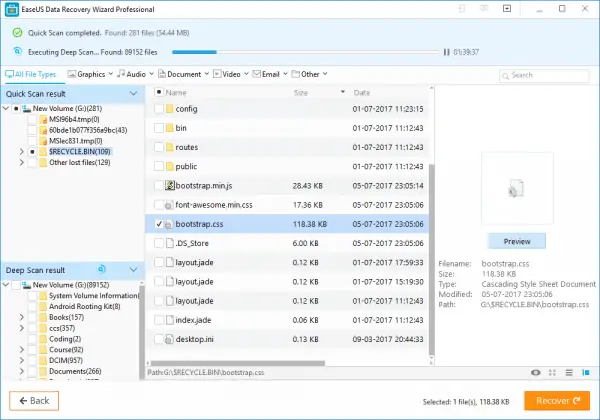Toggle checkbox for New Volume (G:)(281)
This screenshot has width=600, height=420.
[16, 109]
